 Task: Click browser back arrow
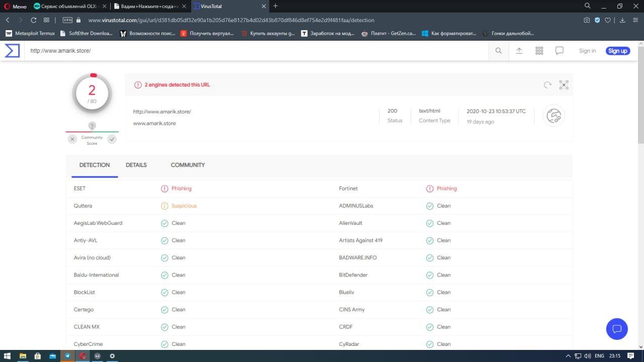[x=8, y=20]
